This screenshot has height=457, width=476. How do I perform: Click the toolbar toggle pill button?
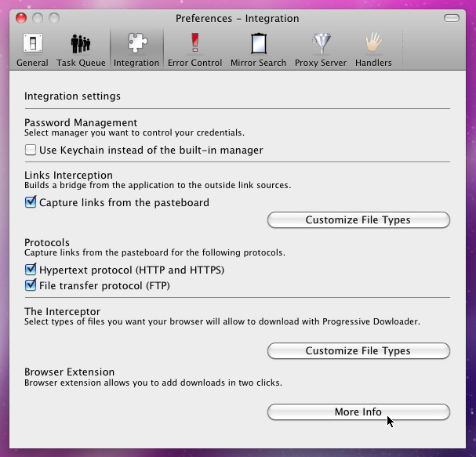pyautogui.click(x=452, y=18)
